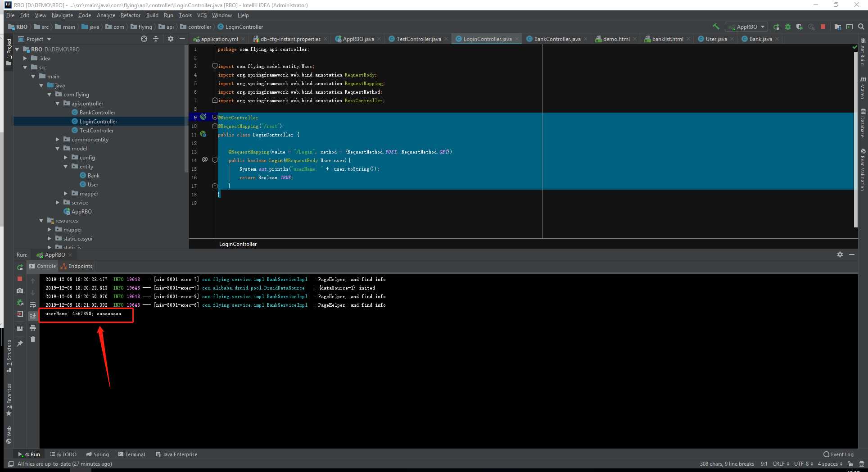Screen dimensions: 868x472
Task: Expand the common.entity package node
Action: coord(58,140)
